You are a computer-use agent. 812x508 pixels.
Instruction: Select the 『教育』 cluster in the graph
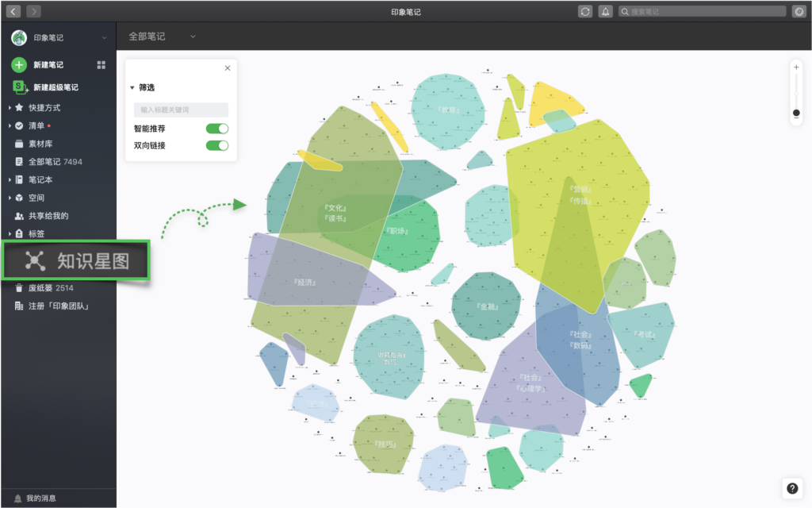click(x=449, y=110)
